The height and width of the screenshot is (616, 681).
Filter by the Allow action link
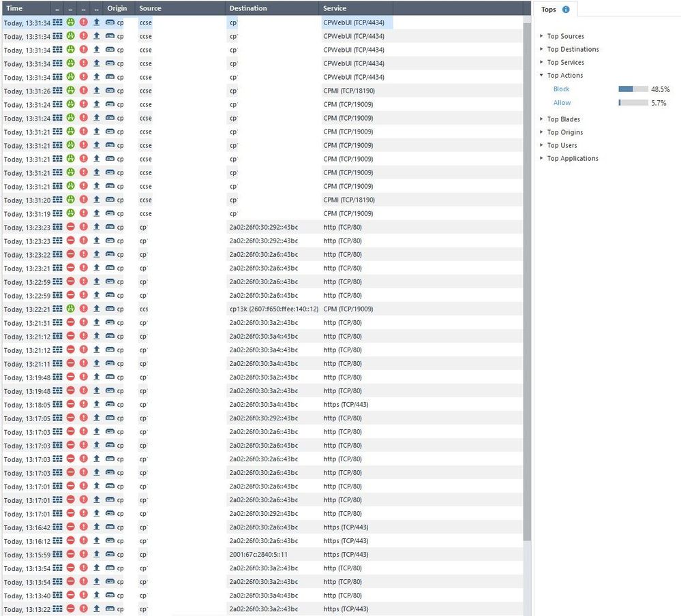point(562,103)
